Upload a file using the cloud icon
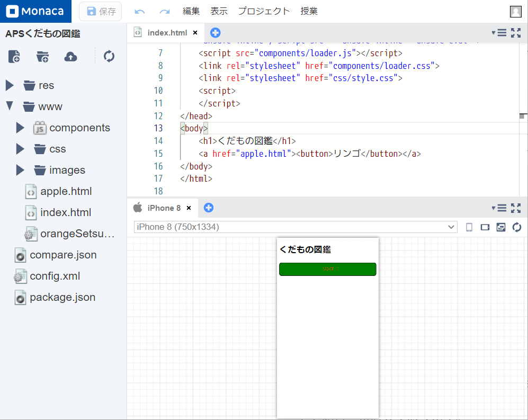The height and width of the screenshot is (420, 528). coord(70,56)
